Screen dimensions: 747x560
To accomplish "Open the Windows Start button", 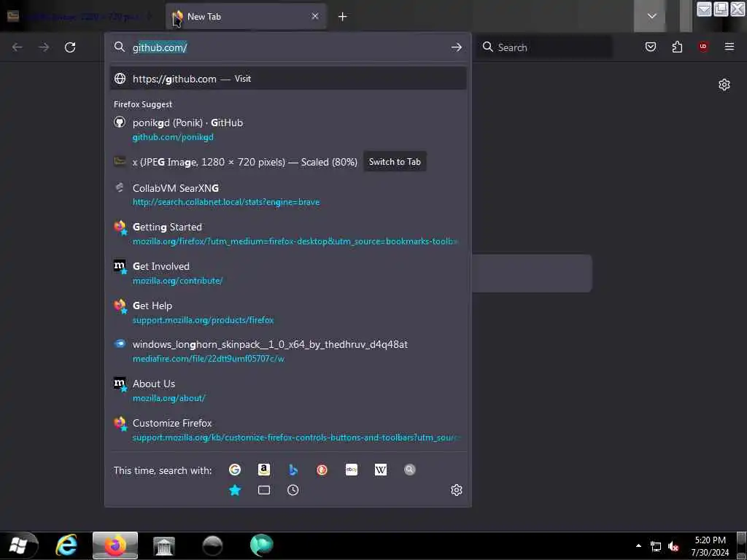I will 19,545.
